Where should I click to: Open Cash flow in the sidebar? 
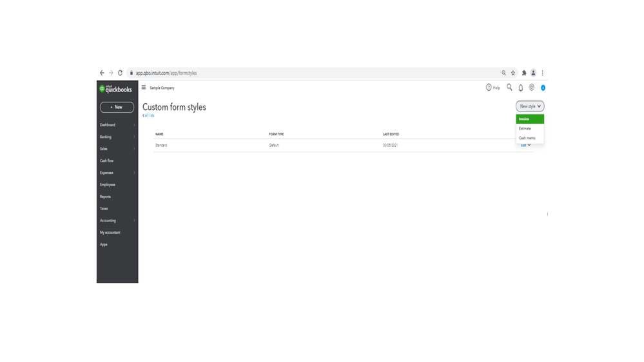click(107, 160)
